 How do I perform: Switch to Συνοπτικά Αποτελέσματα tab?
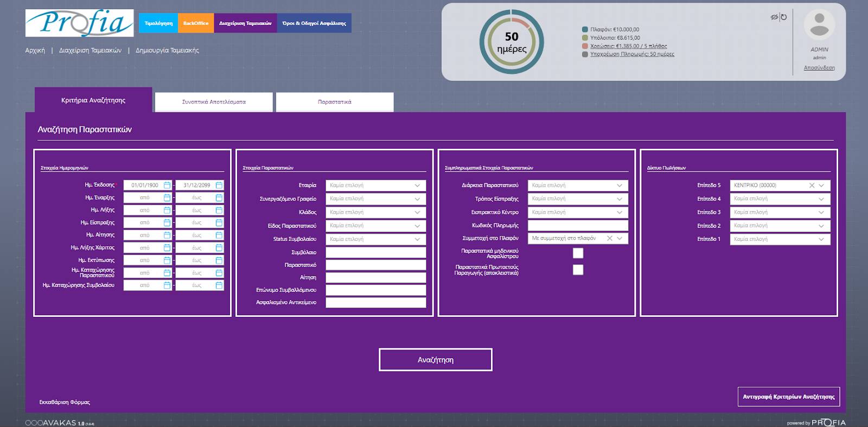pyautogui.click(x=214, y=102)
